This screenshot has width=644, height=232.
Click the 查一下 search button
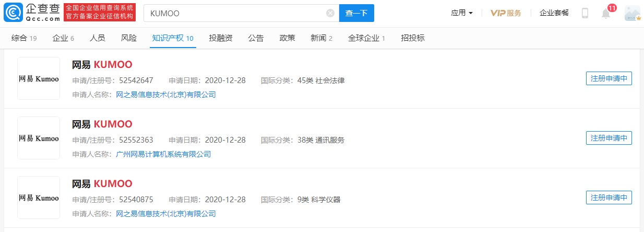[x=356, y=13]
